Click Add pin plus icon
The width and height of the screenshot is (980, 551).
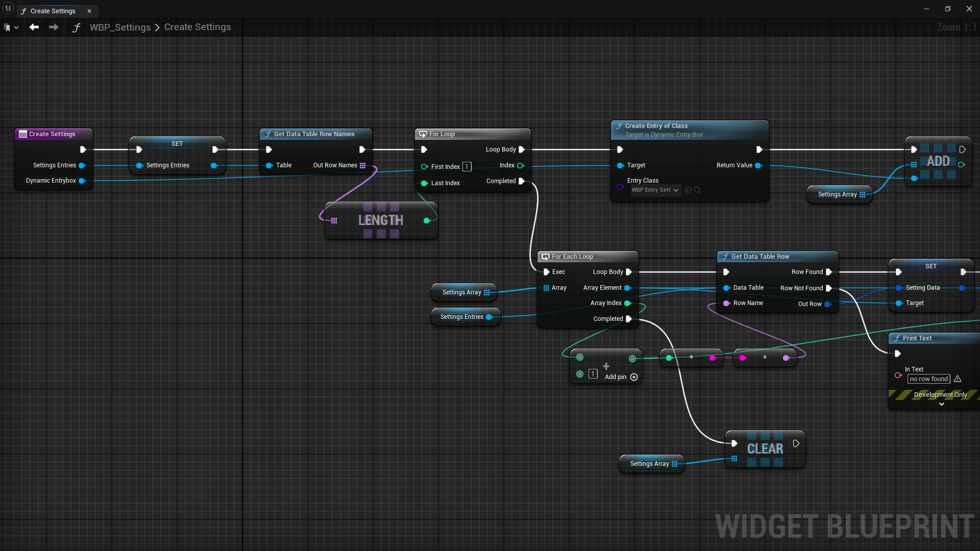click(x=634, y=377)
